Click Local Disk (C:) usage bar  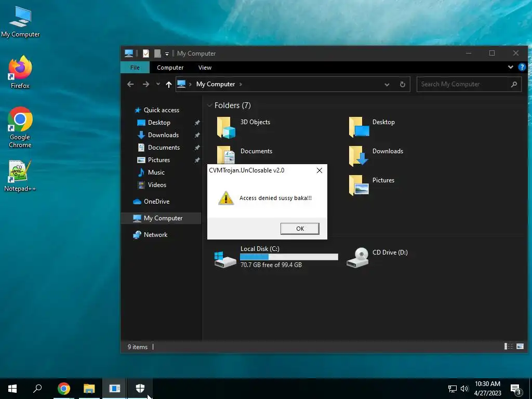tap(289, 257)
